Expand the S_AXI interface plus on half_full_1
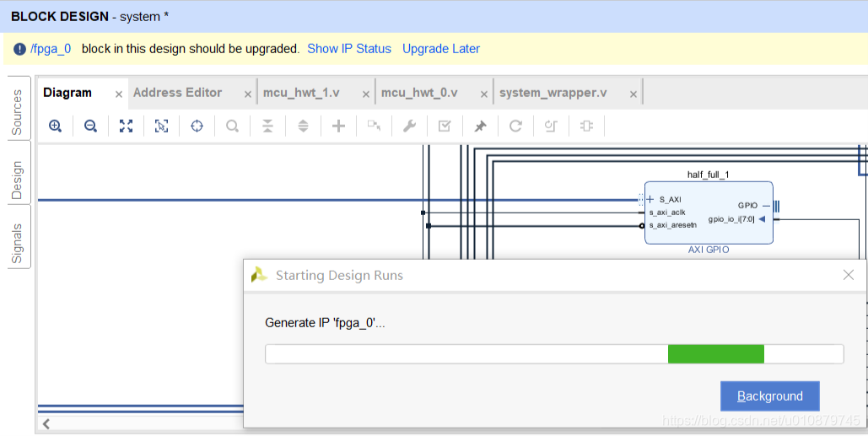 coord(650,199)
